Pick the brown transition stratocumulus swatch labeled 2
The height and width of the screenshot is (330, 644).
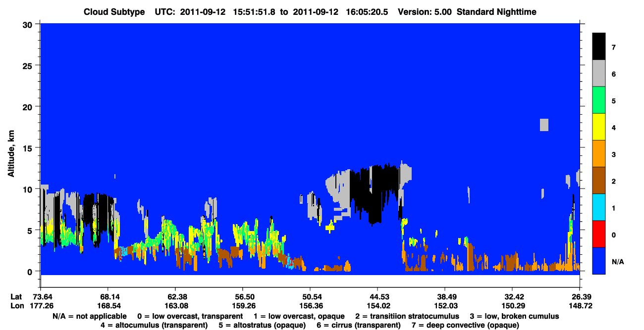tap(599, 180)
